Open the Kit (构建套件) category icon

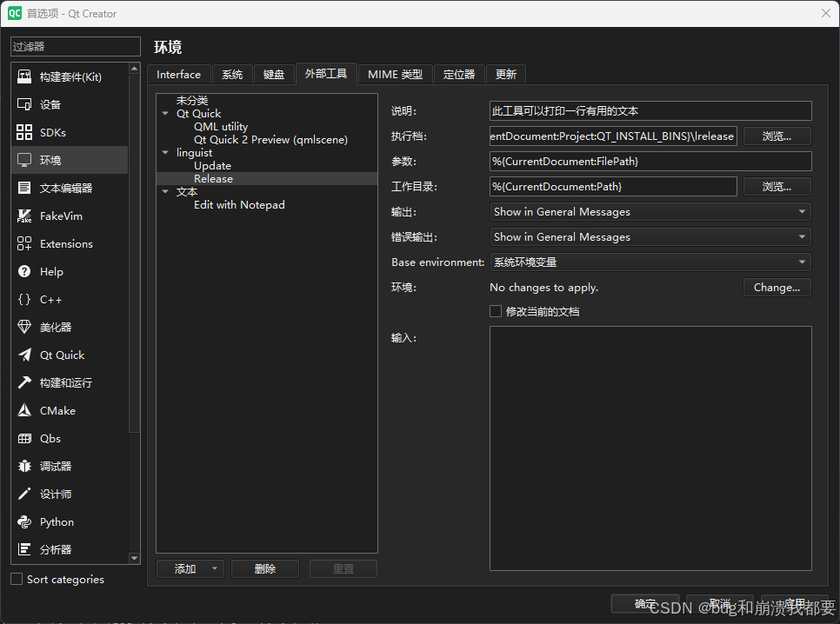[x=24, y=76]
